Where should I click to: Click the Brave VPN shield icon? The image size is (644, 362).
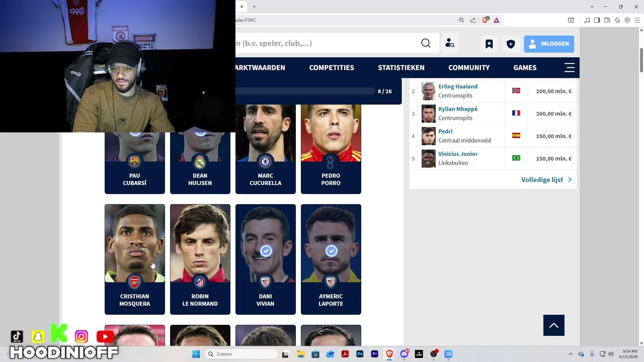click(x=627, y=20)
